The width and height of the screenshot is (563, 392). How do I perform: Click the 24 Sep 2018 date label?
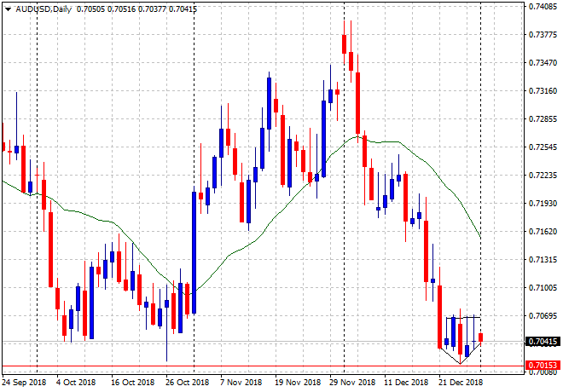coord(24,383)
